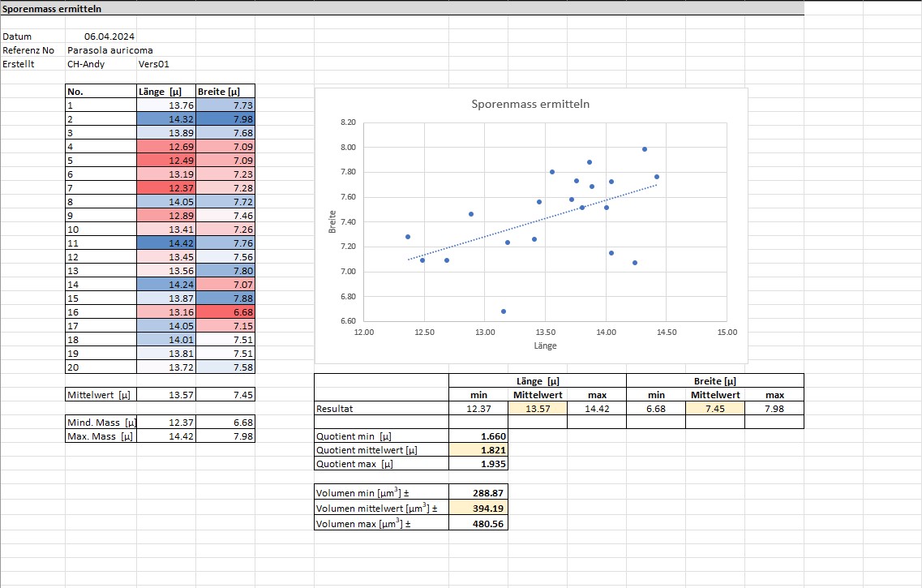Click the 'Breite' vertical axis label
Viewport: 922px width, 588px height.
point(332,222)
